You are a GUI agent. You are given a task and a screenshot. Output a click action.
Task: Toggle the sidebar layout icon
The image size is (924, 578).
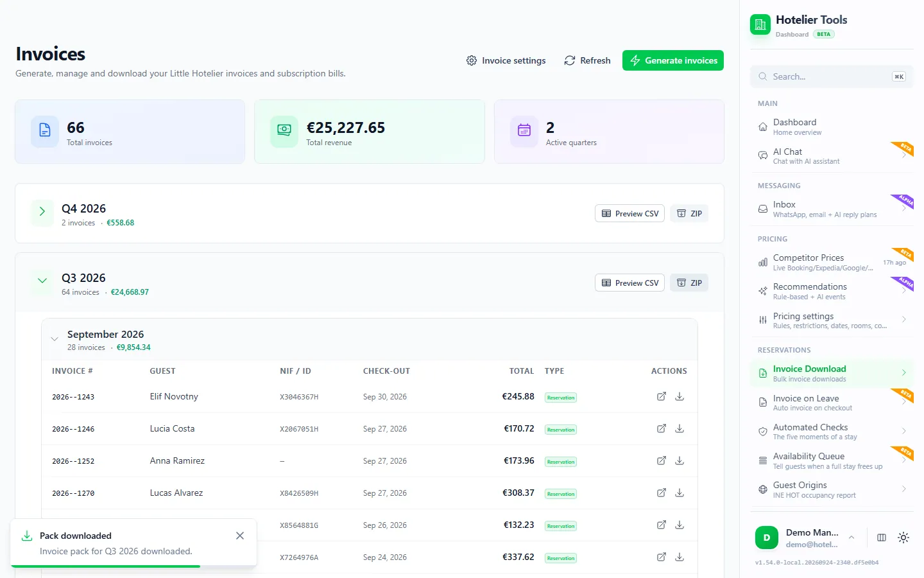tap(882, 538)
